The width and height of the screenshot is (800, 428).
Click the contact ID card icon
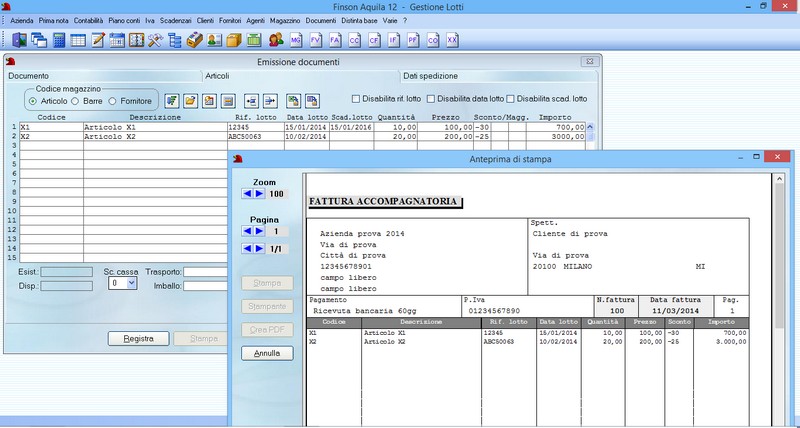[x=214, y=40]
